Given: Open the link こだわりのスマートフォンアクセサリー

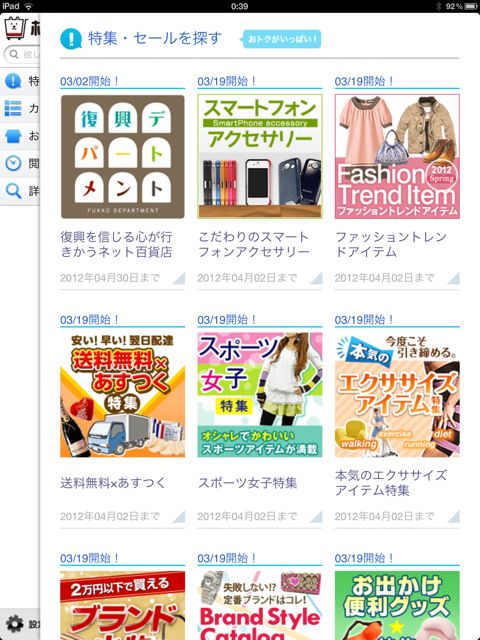Looking at the screenshot, I should tap(253, 244).
